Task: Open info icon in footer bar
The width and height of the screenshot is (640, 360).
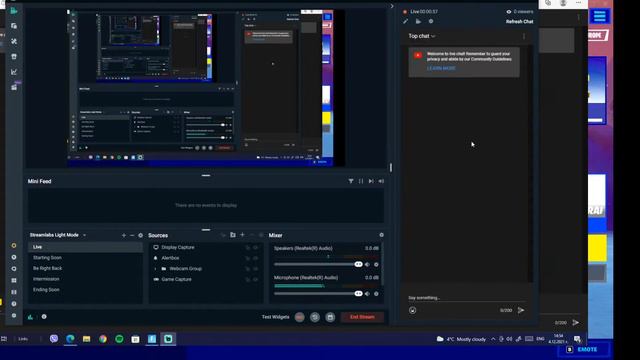Action: click(44, 317)
